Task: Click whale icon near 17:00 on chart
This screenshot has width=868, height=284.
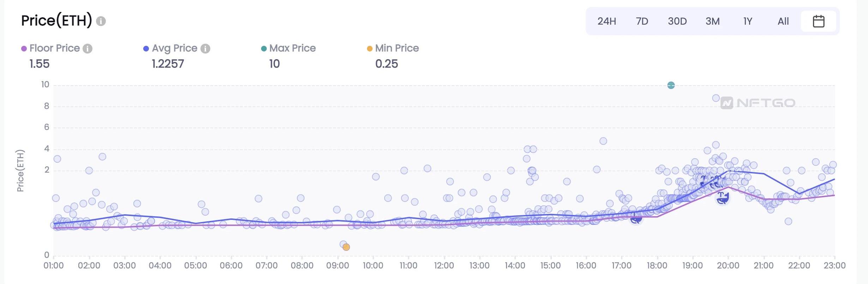Action: pyautogui.click(x=636, y=218)
